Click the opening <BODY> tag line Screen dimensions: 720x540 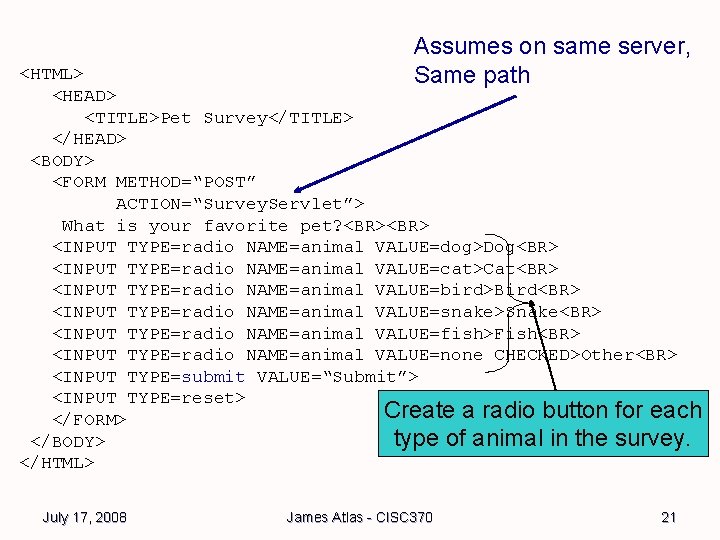(x=62, y=161)
